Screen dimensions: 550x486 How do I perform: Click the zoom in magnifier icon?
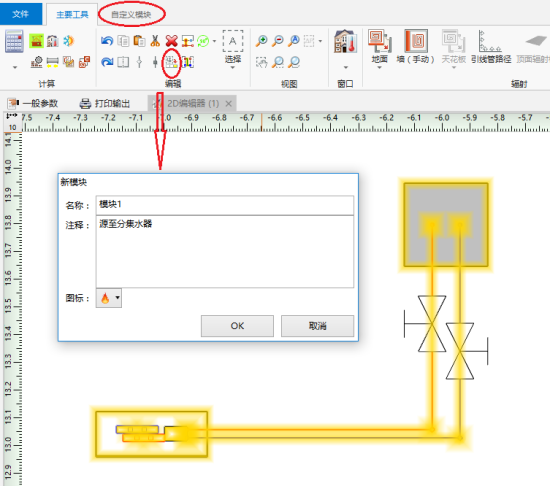click(x=262, y=41)
